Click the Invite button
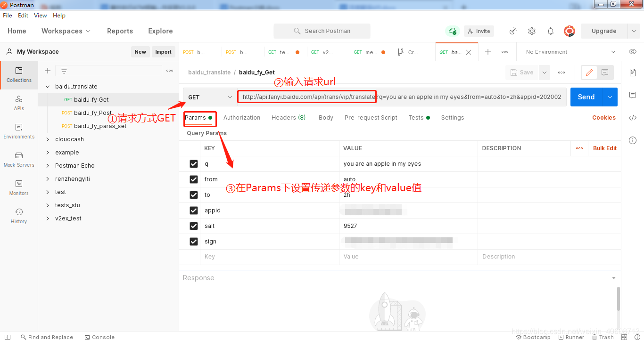This screenshot has height=340, width=644. click(479, 31)
